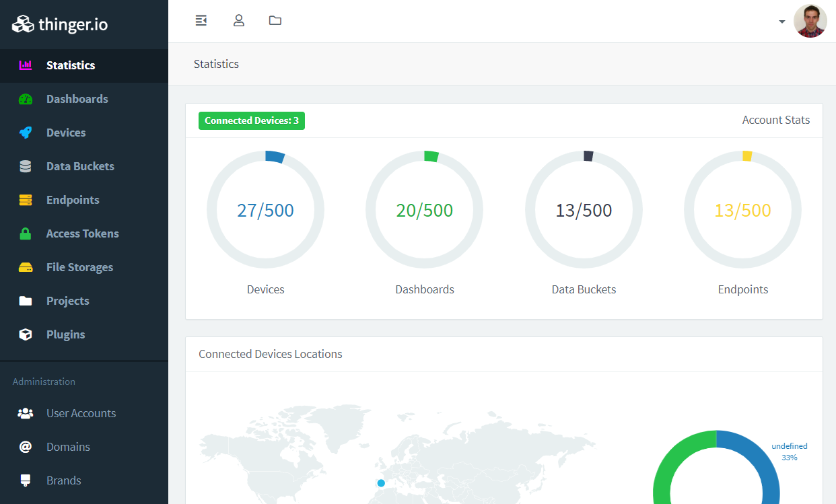Viewport: 836px width, 504px height.
Task: Click the Statistics chart icon in sidebar
Action: coord(26,65)
